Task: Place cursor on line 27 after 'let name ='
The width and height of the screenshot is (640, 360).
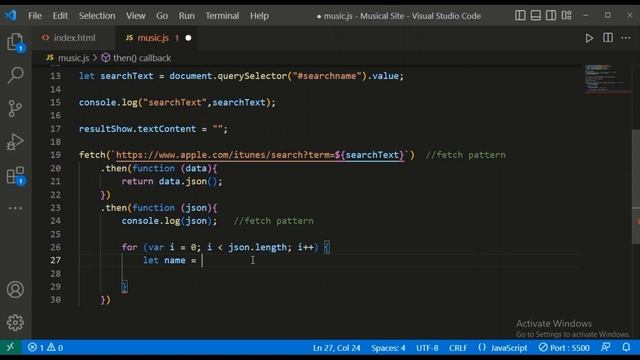Action: coord(202,260)
